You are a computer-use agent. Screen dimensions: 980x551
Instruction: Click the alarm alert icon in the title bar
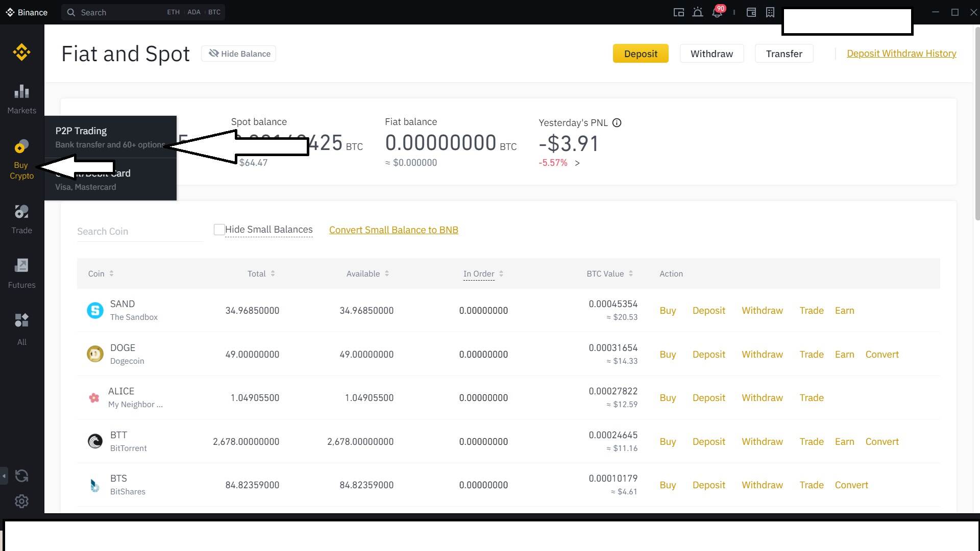pyautogui.click(x=698, y=12)
